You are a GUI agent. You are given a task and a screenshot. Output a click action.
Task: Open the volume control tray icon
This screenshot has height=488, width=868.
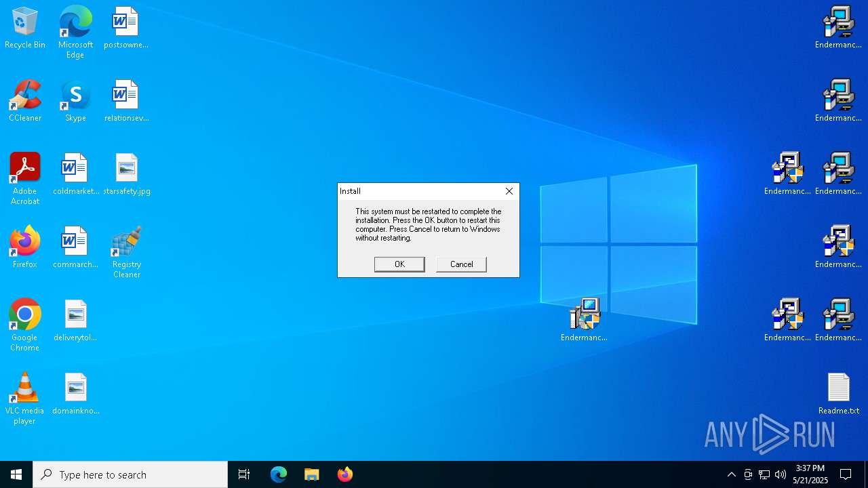tap(781, 474)
